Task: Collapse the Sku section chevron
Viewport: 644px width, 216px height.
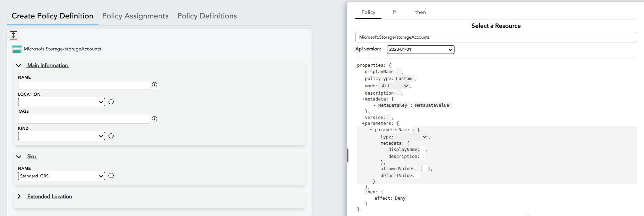Action: coord(19,157)
